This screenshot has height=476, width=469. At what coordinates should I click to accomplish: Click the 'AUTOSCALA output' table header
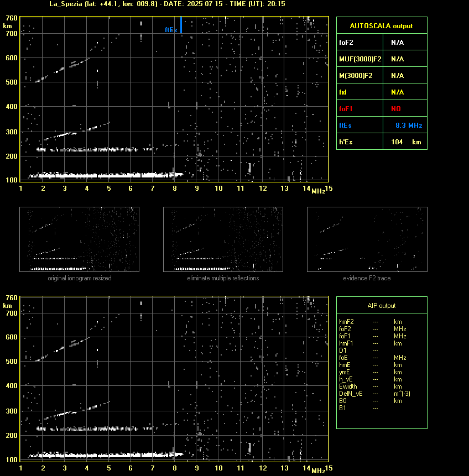pyautogui.click(x=381, y=26)
